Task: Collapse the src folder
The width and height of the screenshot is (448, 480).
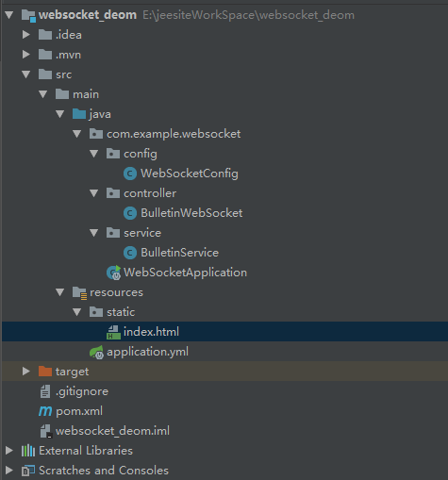Action: coord(26,74)
